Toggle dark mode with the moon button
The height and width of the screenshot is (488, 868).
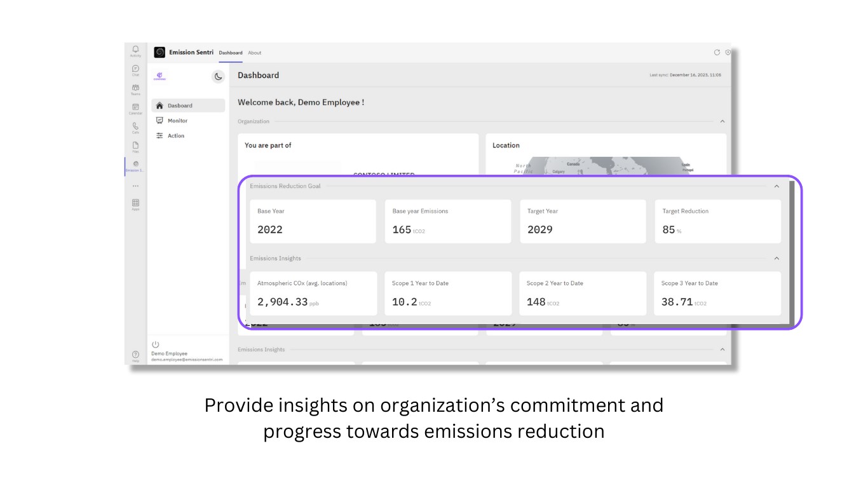point(218,76)
